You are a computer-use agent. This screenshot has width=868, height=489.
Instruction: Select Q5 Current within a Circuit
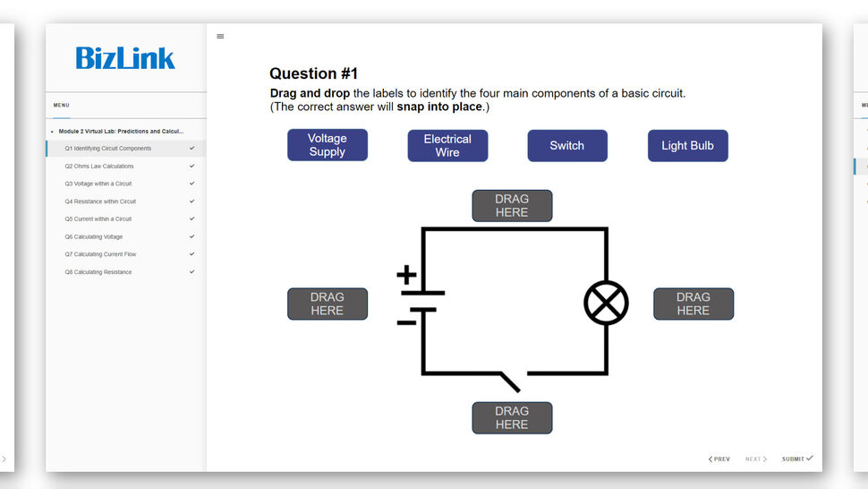[x=98, y=219]
